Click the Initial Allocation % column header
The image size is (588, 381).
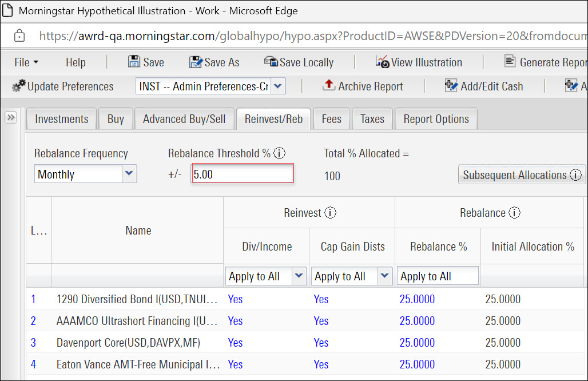tap(533, 247)
